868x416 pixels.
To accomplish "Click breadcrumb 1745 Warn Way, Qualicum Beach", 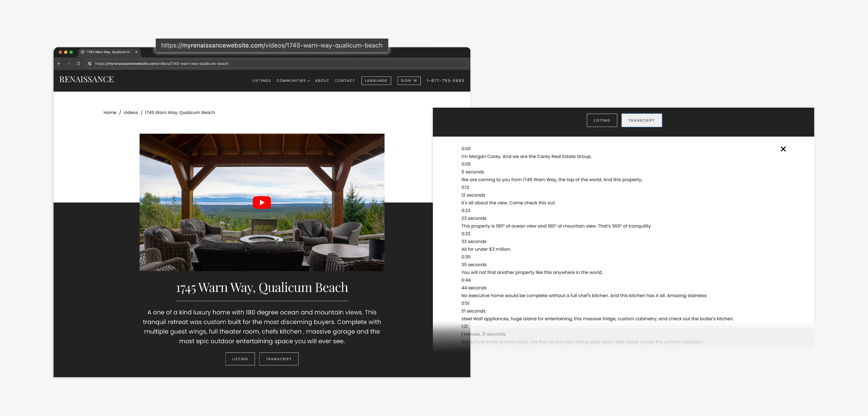I will point(180,112).
